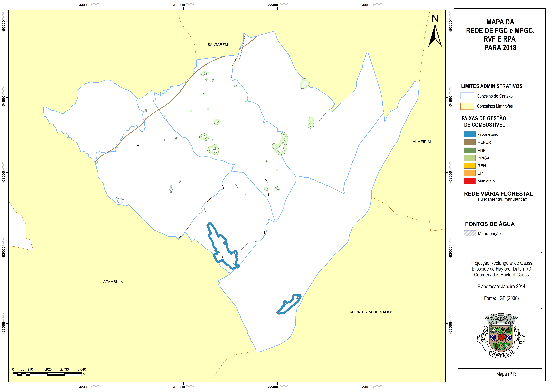
Task: Click the "Concelhos Limítrofes" legend text
Action: click(x=495, y=106)
